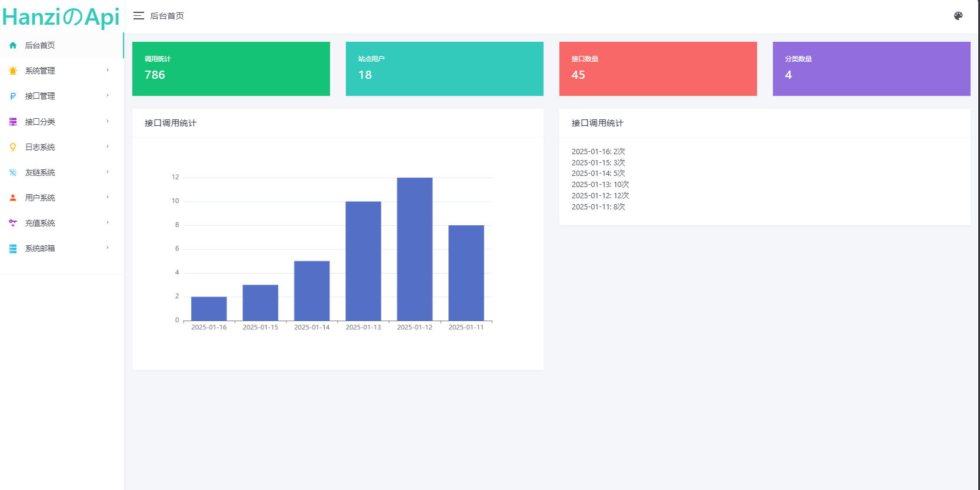Open the 系统管理 menu item
Viewport: 980px width, 490px height.
tap(62, 71)
